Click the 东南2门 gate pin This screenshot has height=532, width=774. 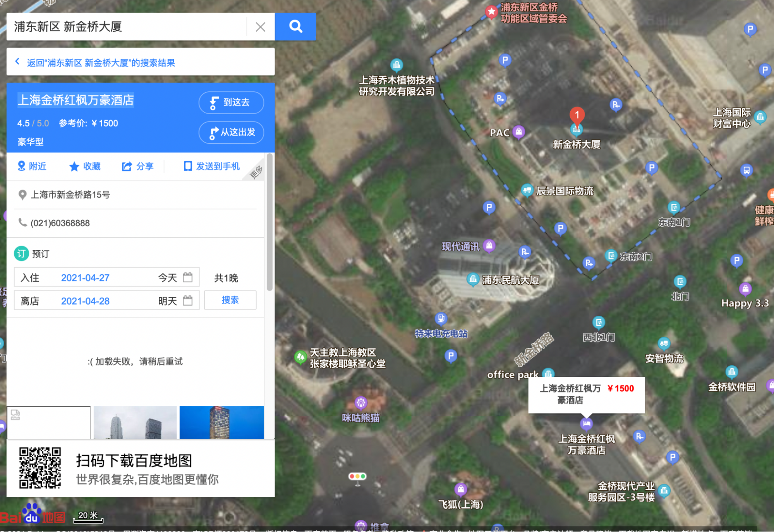pos(611,255)
